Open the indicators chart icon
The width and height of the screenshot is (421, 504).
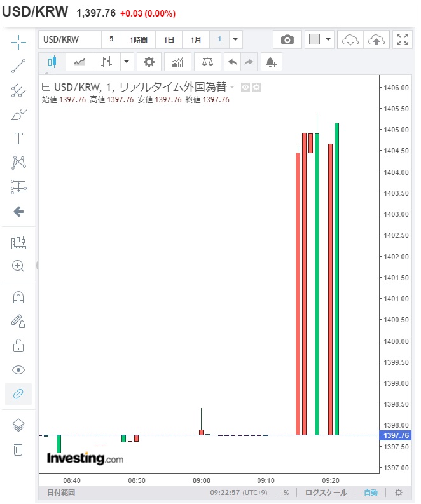coord(177,62)
